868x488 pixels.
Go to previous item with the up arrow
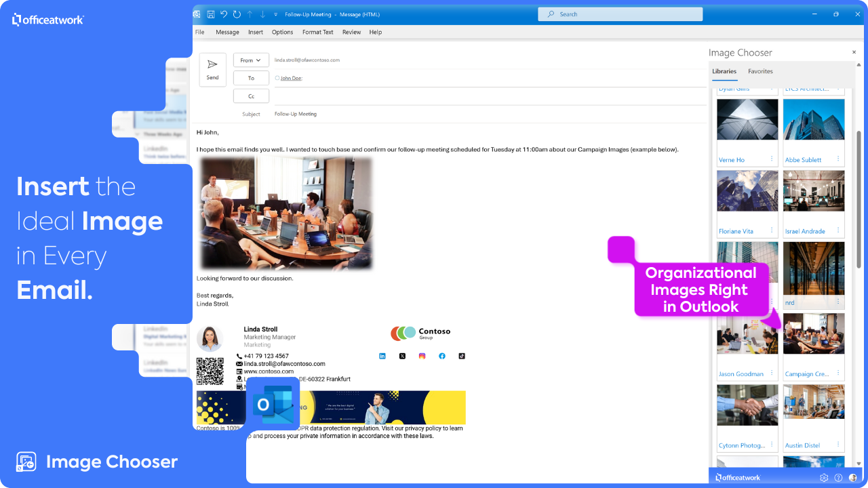(x=250, y=14)
